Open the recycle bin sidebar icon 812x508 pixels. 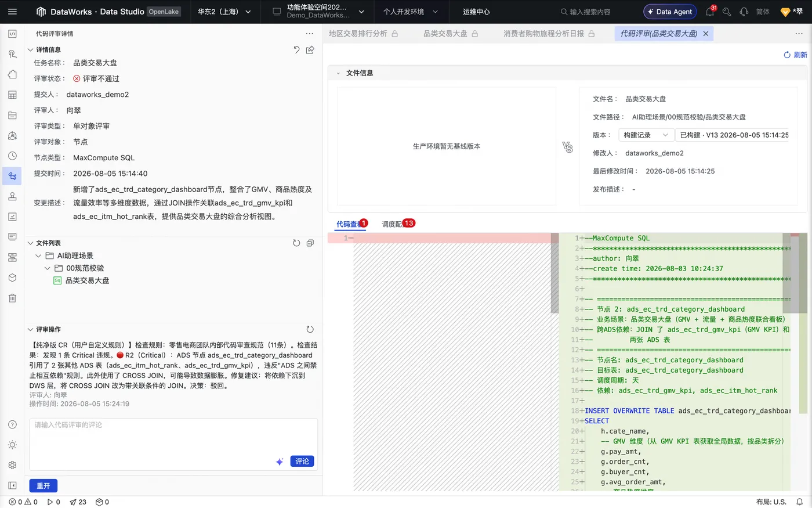[x=12, y=298]
